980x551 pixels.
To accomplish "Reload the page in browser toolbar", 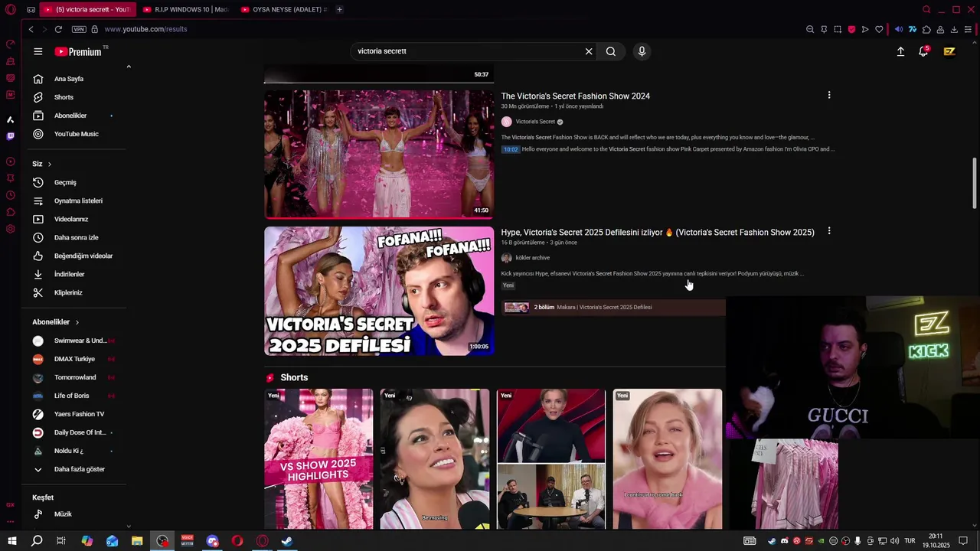I will [x=58, y=29].
